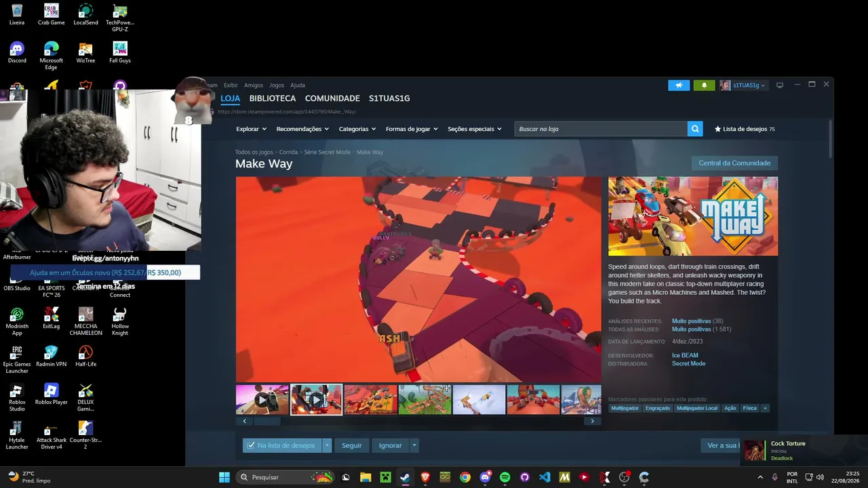The image size is (868, 488).
Task: Open Google Chrome from the taskbar
Action: 465,477
